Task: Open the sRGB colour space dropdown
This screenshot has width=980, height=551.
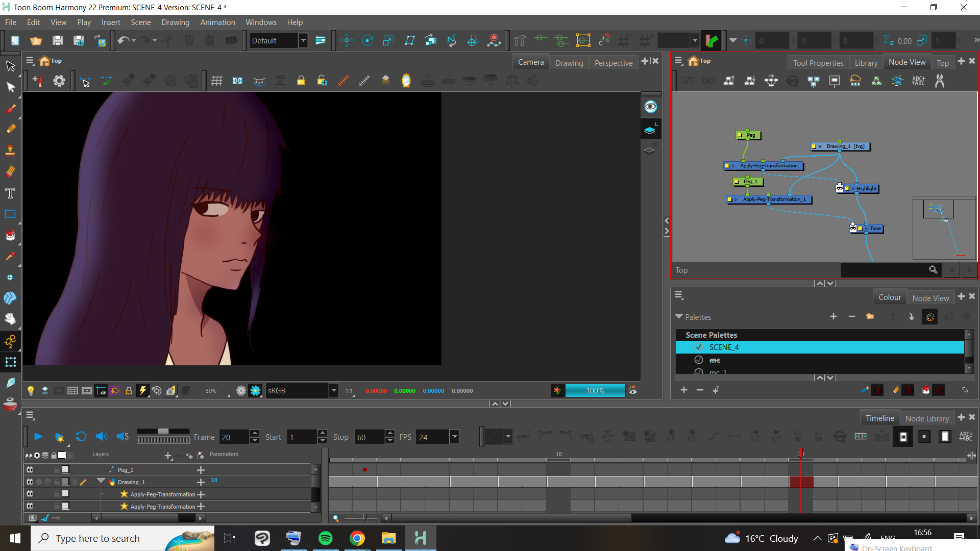Action: pos(334,391)
